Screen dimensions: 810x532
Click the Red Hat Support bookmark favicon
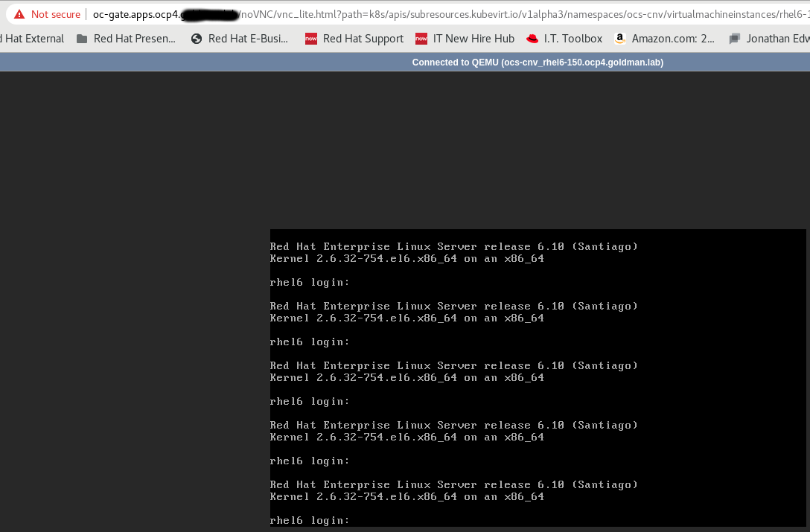tap(313, 38)
